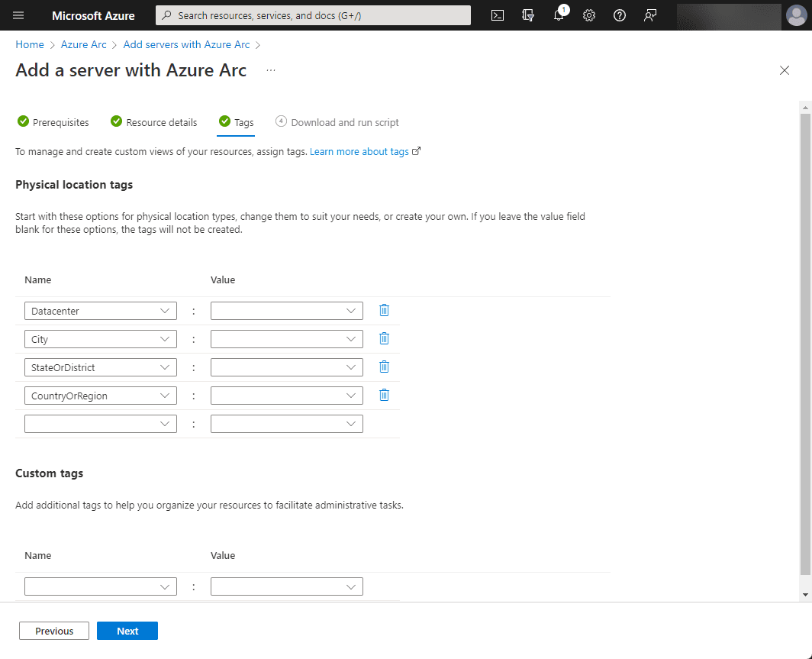Open the Datacenter value dropdown
812x659 pixels.
click(x=287, y=311)
